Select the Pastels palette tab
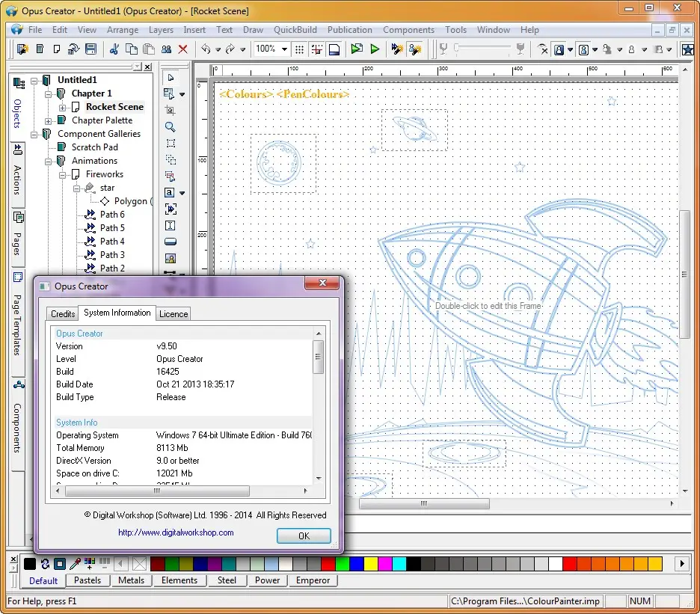The height and width of the screenshot is (614, 700). coord(87,580)
